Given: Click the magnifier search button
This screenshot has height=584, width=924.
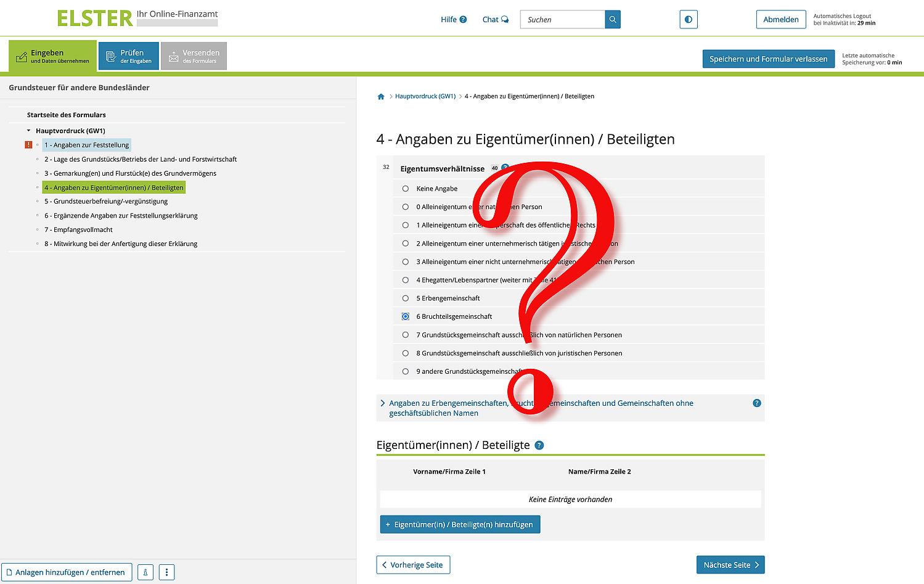Looking at the screenshot, I should point(613,20).
